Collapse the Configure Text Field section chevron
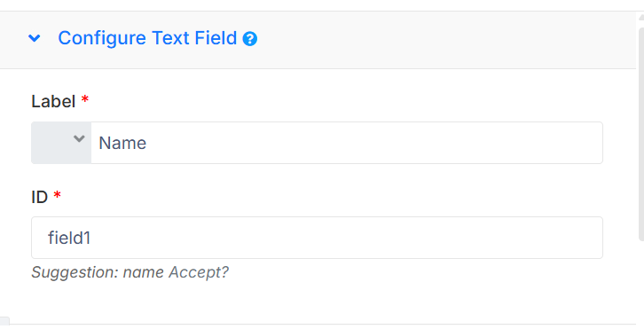Screen dimensions: 644x329 click(34, 38)
